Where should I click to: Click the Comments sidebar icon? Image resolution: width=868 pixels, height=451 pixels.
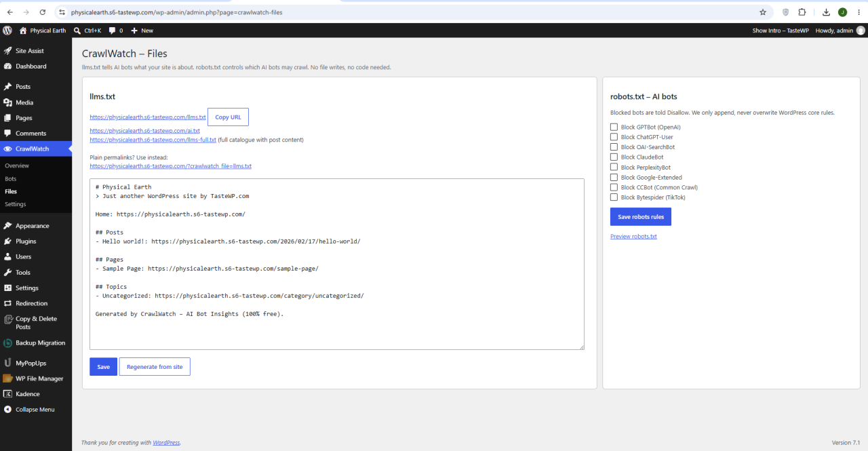point(7,134)
